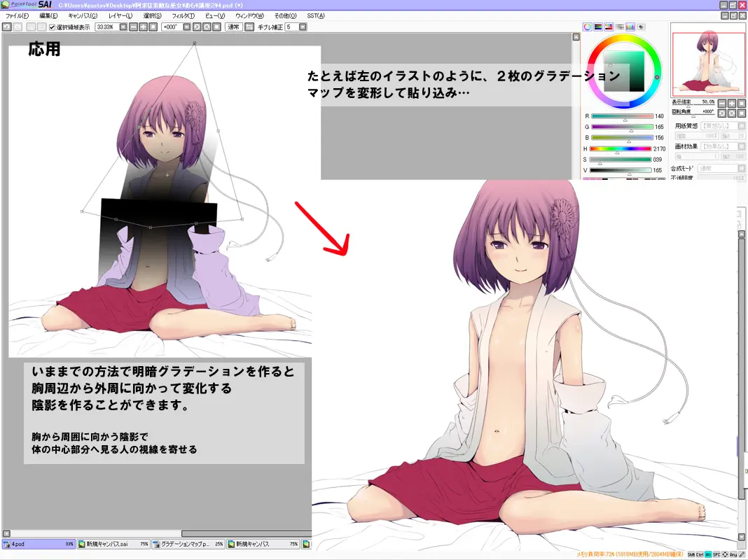Toggle the RGB slider panel icon

[597, 27]
